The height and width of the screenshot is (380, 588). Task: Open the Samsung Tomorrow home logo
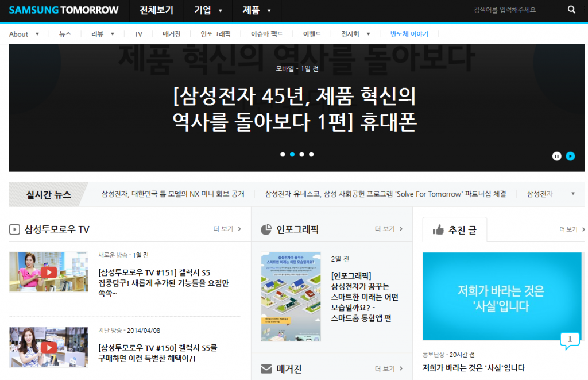pos(63,10)
